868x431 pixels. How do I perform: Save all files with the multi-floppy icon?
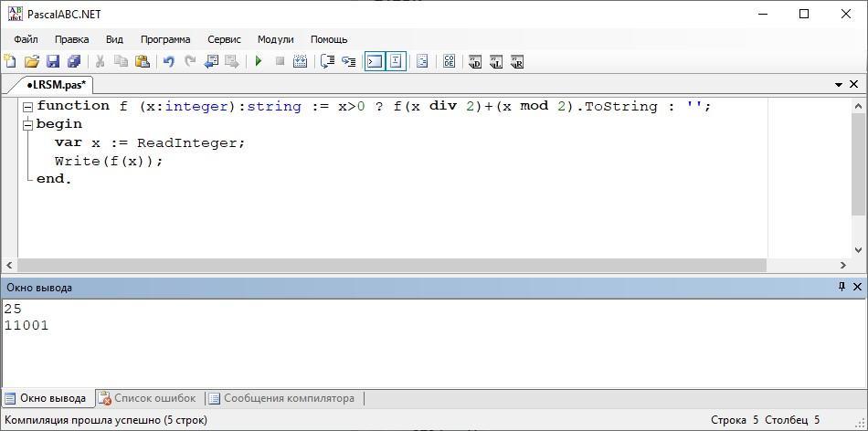tap(74, 61)
